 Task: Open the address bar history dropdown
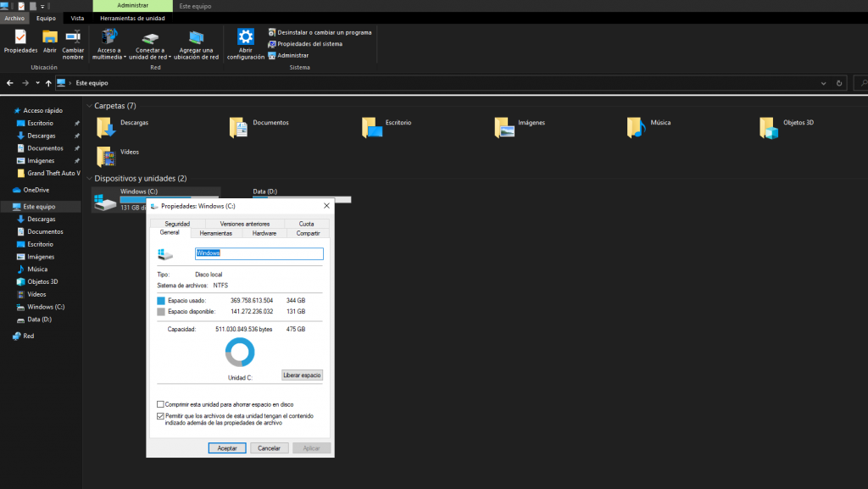point(823,83)
